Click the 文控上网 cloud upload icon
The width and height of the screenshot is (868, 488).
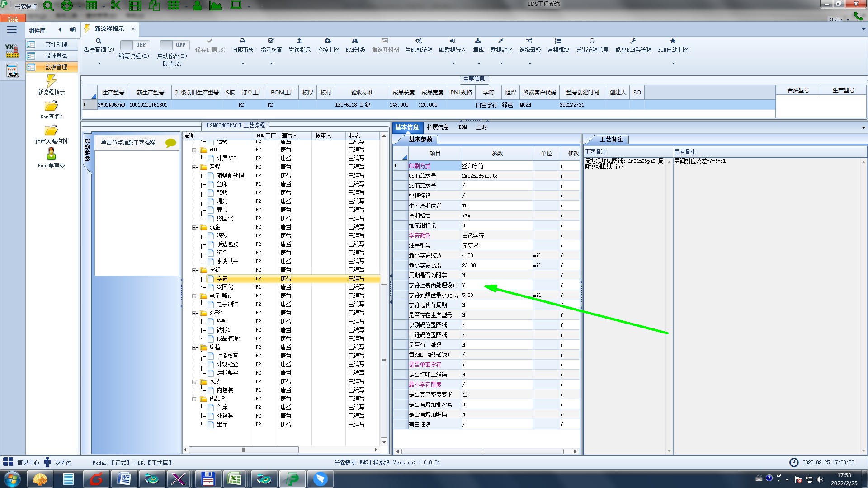(x=328, y=41)
